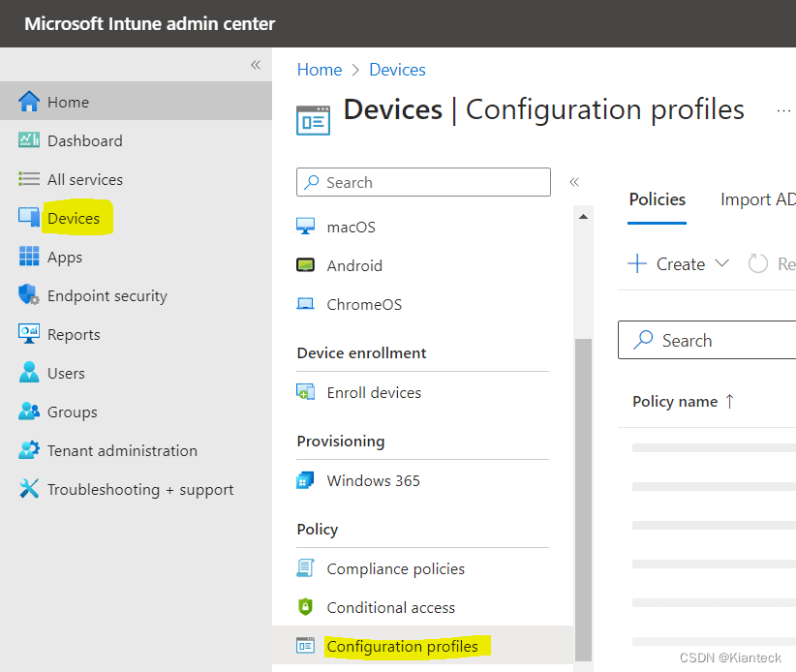Click the submenu scrollbar up arrow
The height and width of the screenshot is (672, 796).
[583, 216]
